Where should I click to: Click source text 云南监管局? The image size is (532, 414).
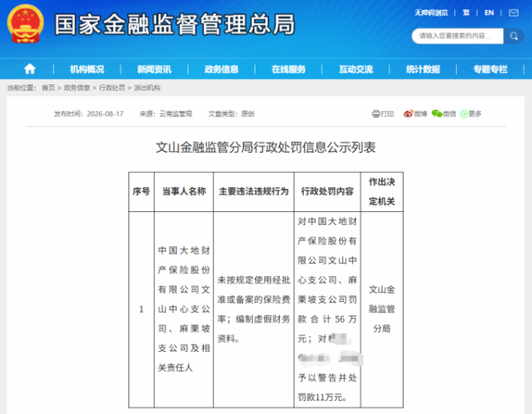point(176,114)
